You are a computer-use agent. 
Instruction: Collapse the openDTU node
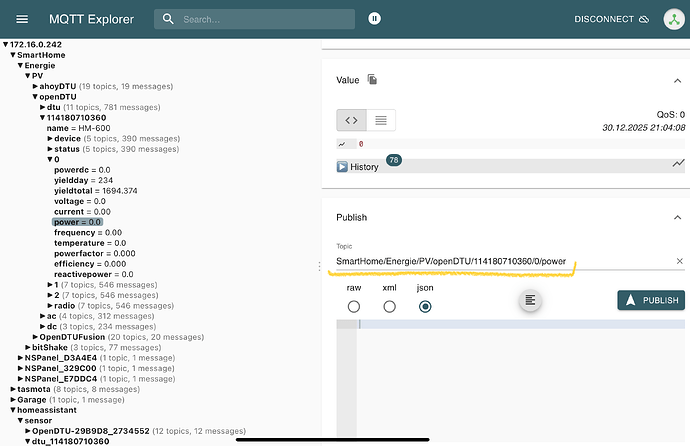pos(35,97)
